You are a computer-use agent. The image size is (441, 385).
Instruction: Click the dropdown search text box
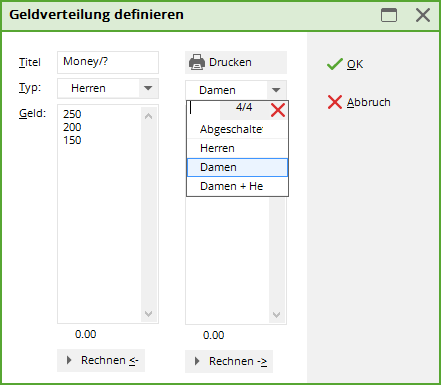click(203, 110)
